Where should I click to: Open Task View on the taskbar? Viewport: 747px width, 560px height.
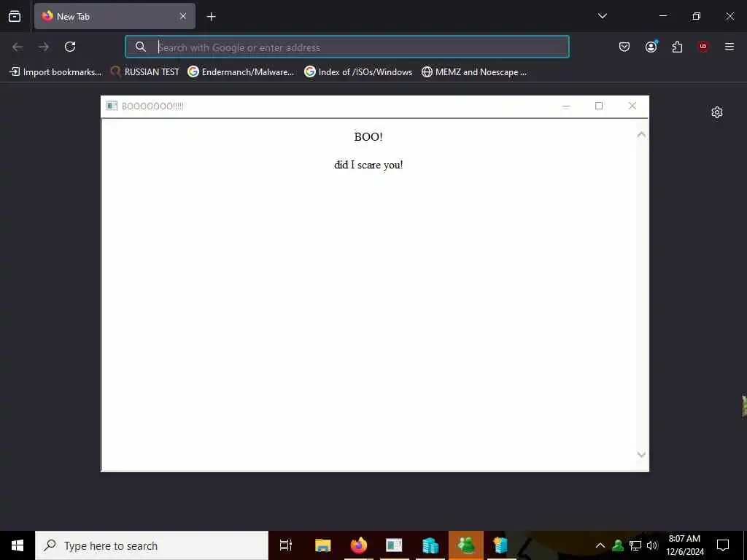tap(286, 545)
